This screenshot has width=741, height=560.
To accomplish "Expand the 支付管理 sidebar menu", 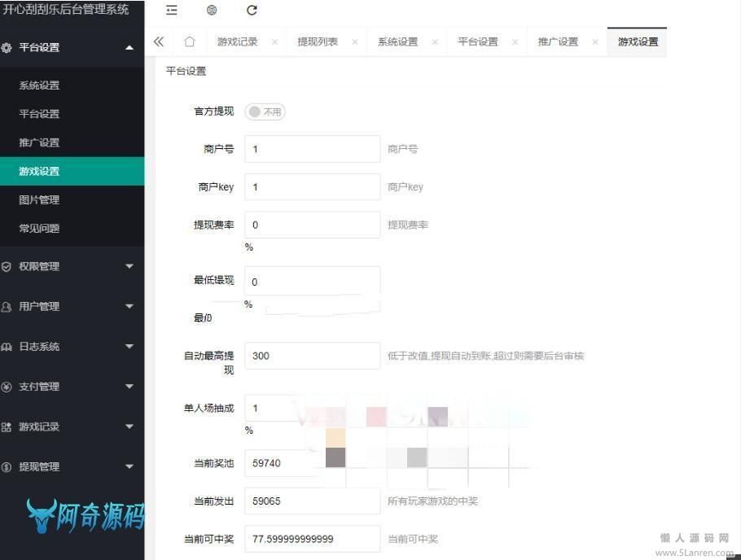I will [72, 387].
